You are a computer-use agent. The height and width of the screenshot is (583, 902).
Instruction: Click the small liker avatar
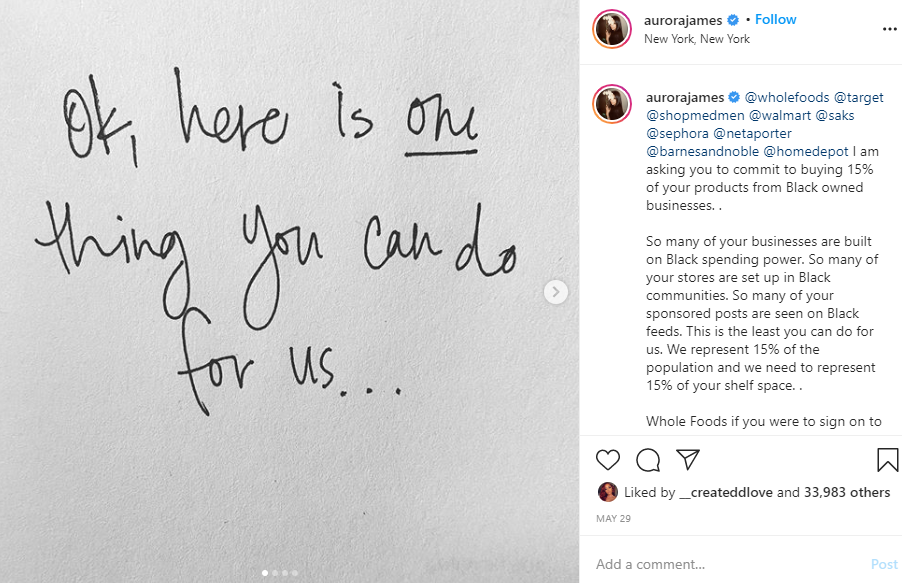[607, 492]
